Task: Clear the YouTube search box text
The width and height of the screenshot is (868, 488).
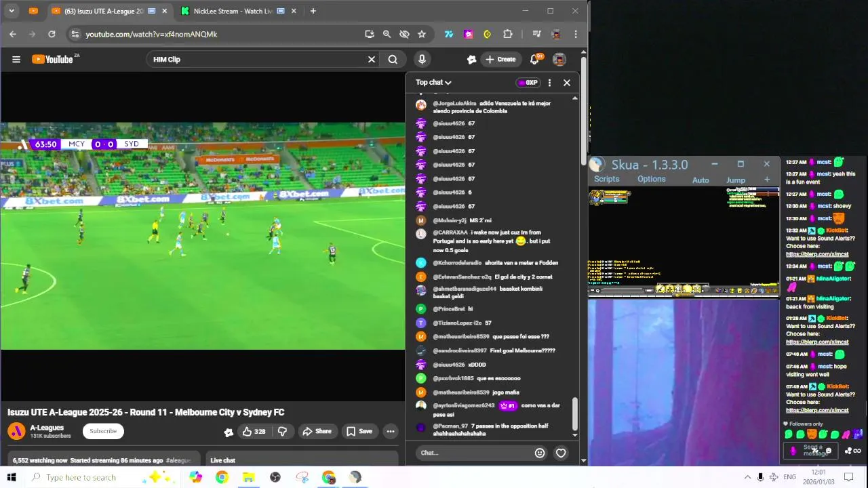Action: (x=372, y=60)
